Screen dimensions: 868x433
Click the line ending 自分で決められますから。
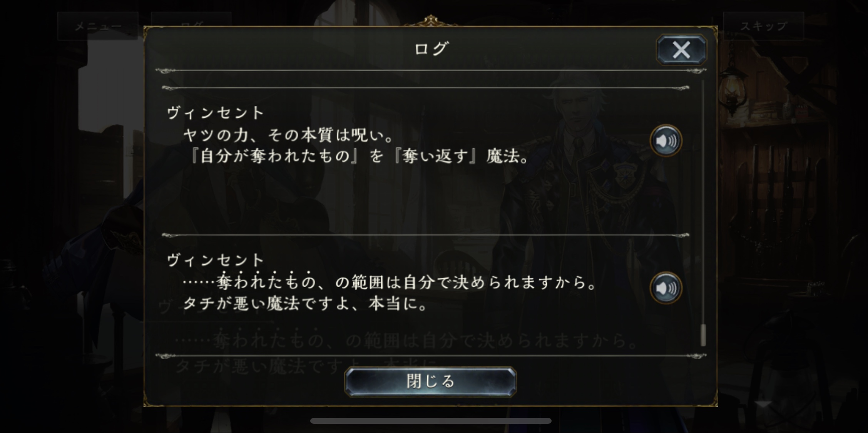coord(390,282)
